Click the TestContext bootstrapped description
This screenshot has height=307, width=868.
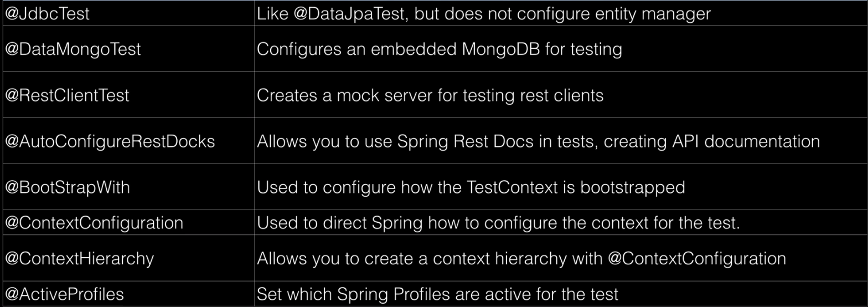click(x=471, y=187)
